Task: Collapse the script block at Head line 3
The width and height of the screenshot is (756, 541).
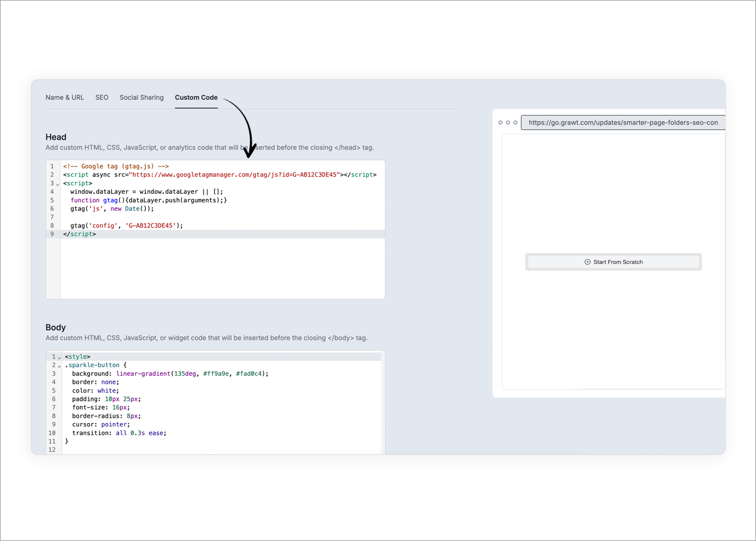Action: pyautogui.click(x=58, y=184)
